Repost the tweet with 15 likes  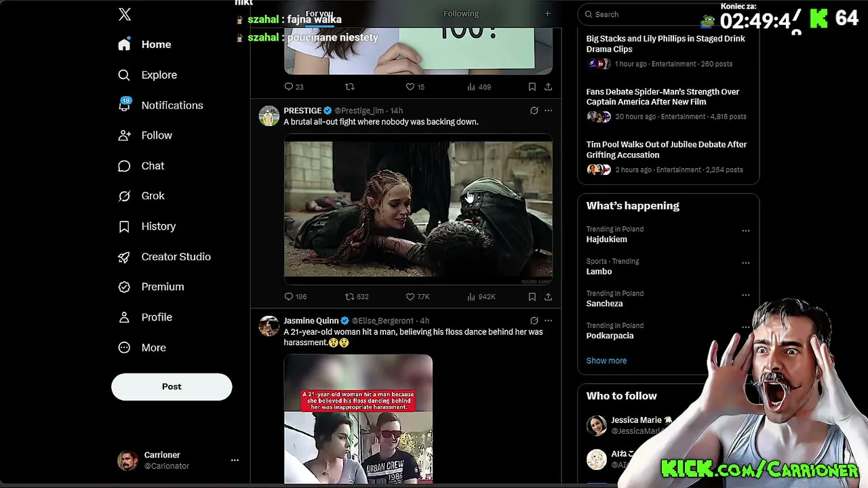[x=350, y=87]
